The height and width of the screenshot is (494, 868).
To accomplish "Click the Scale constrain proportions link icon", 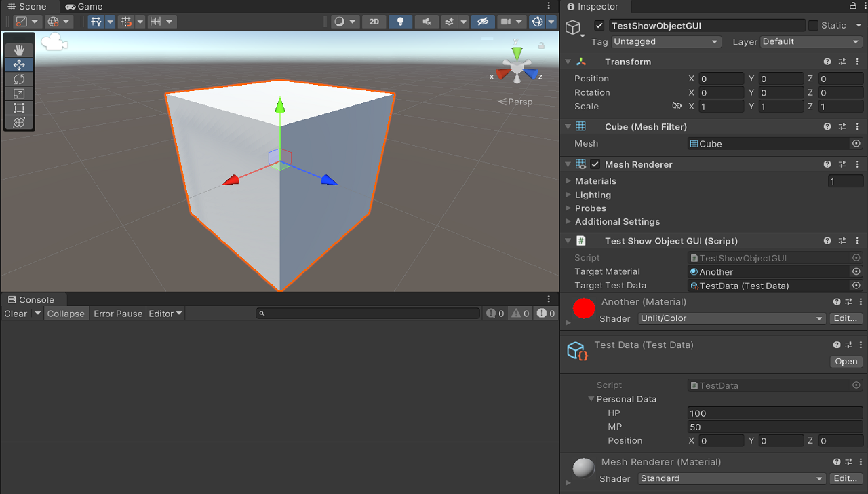I will point(676,107).
